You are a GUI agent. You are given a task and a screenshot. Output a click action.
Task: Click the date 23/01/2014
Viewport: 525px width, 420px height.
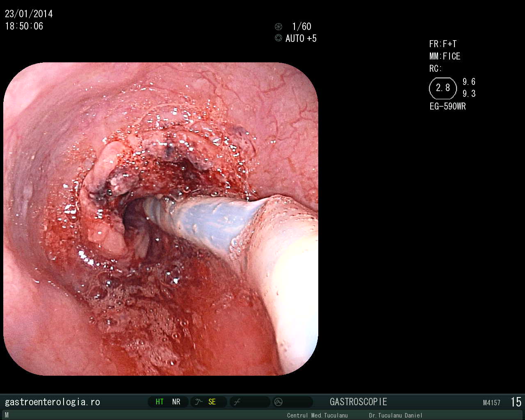click(29, 14)
